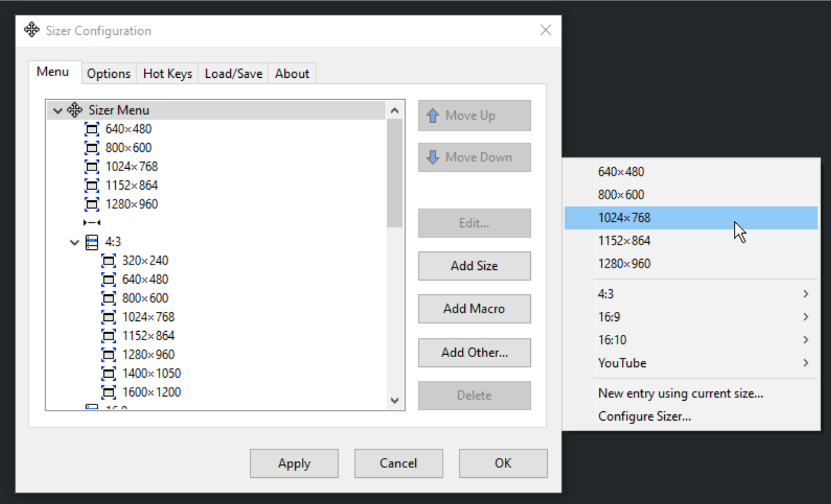The height and width of the screenshot is (504, 831).
Task: Click the size icon beside top-level 640×480
Action: click(92, 129)
